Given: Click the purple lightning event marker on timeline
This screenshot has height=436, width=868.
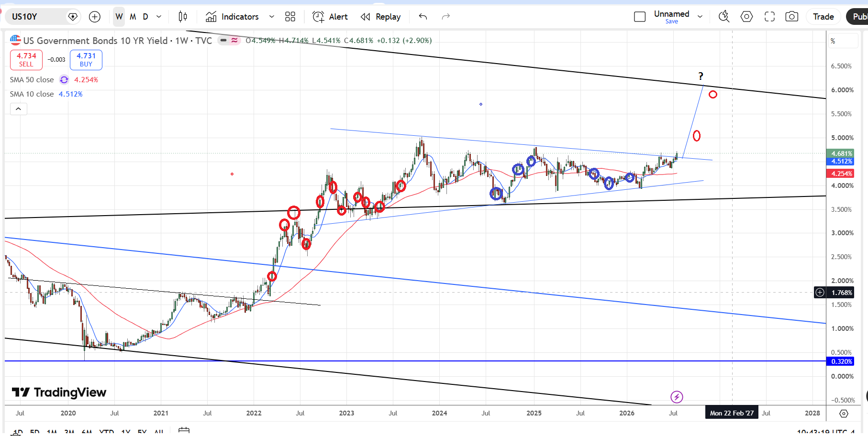Looking at the screenshot, I should click(x=677, y=397).
